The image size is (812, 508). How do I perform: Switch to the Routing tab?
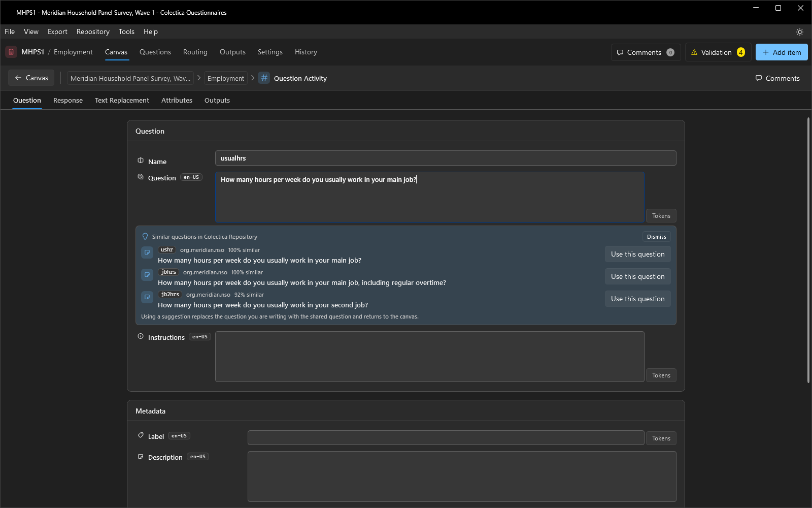click(195, 52)
